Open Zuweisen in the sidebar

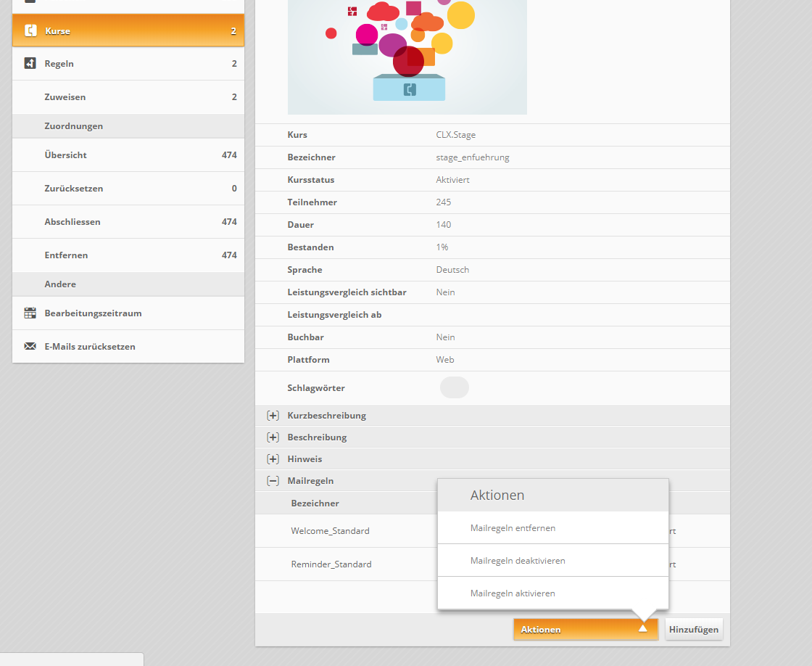pyautogui.click(x=65, y=97)
